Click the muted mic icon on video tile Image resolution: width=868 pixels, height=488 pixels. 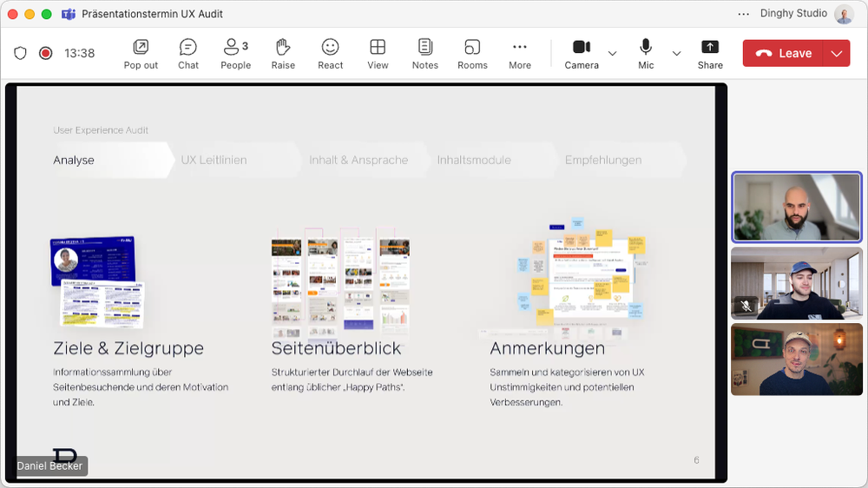tap(746, 305)
